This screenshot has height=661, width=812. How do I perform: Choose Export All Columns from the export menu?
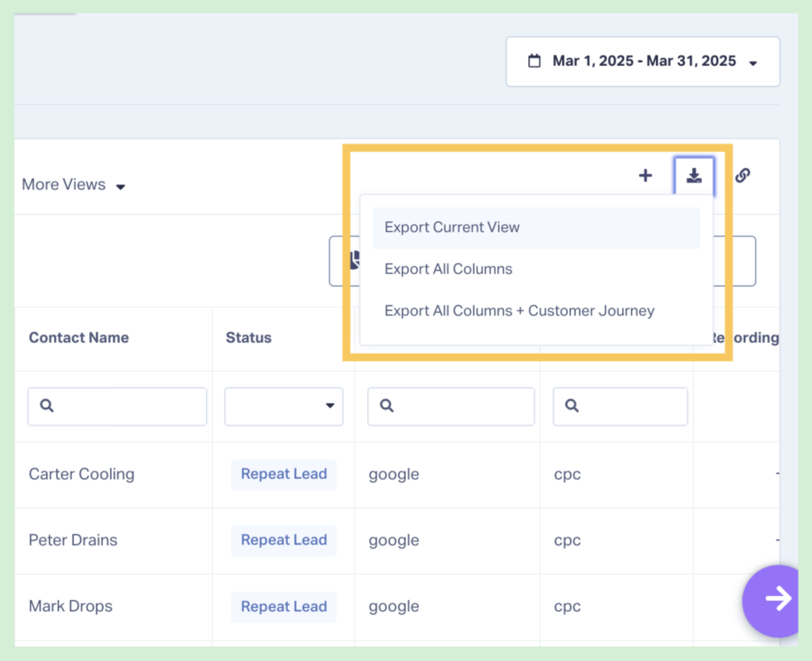coord(448,269)
